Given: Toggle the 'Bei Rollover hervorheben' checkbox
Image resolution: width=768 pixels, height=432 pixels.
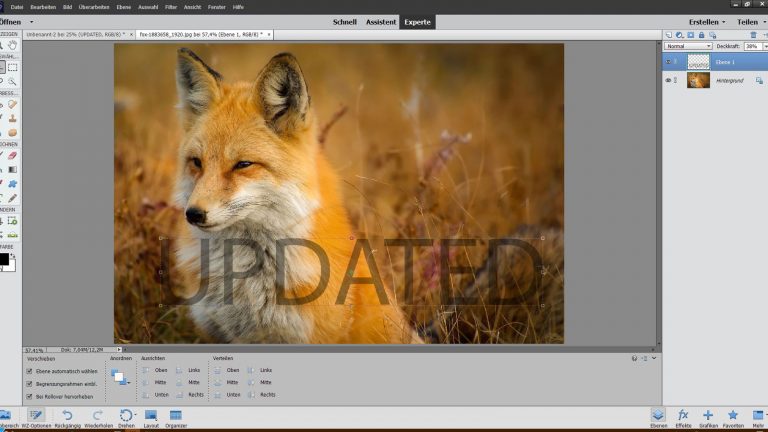Looking at the screenshot, I should [29, 395].
